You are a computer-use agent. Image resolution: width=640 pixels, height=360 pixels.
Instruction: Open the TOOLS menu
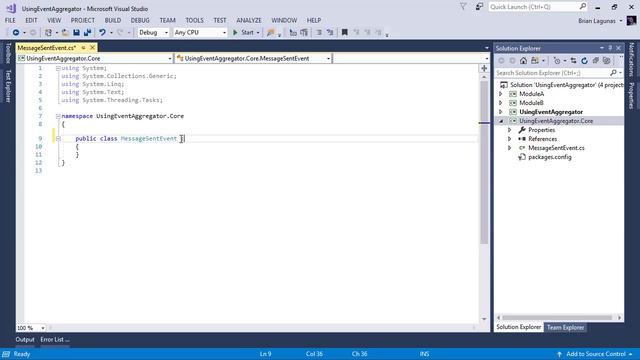tap(194, 20)
